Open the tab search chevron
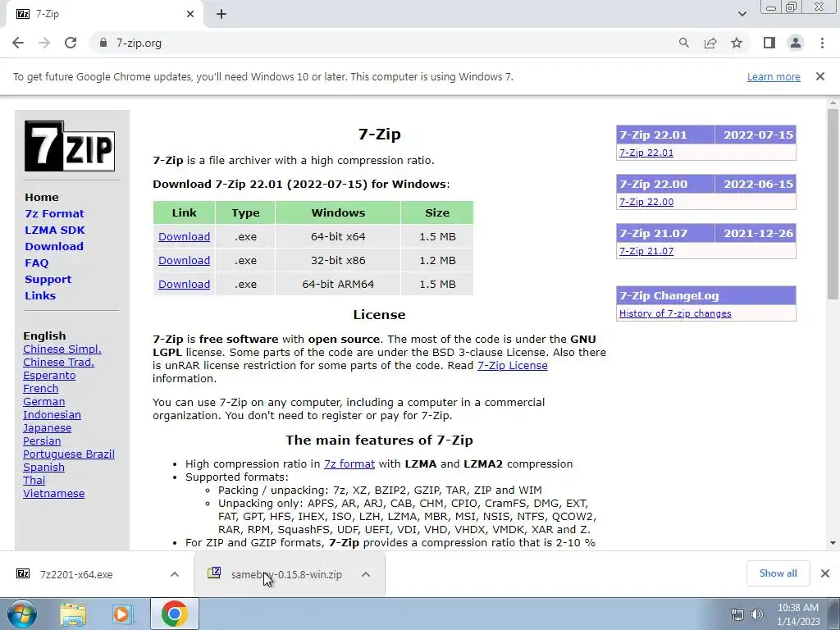The width and height of the screenshot is (840, 630). tap(742, 14)
